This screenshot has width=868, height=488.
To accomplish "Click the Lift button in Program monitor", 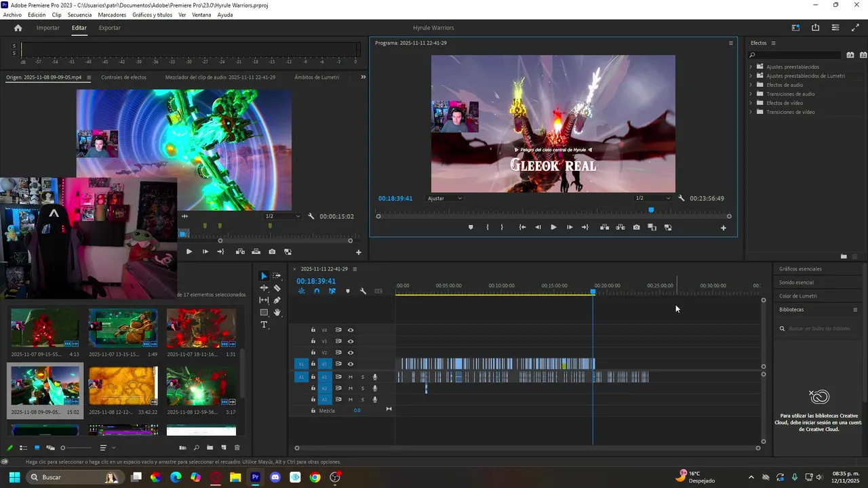I will [x=604, y=228].
